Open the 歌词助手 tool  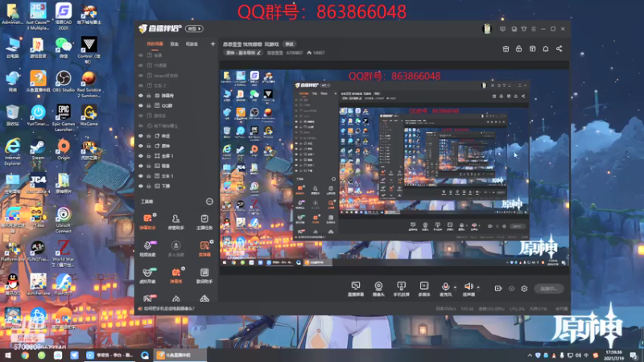coord(204,276)
